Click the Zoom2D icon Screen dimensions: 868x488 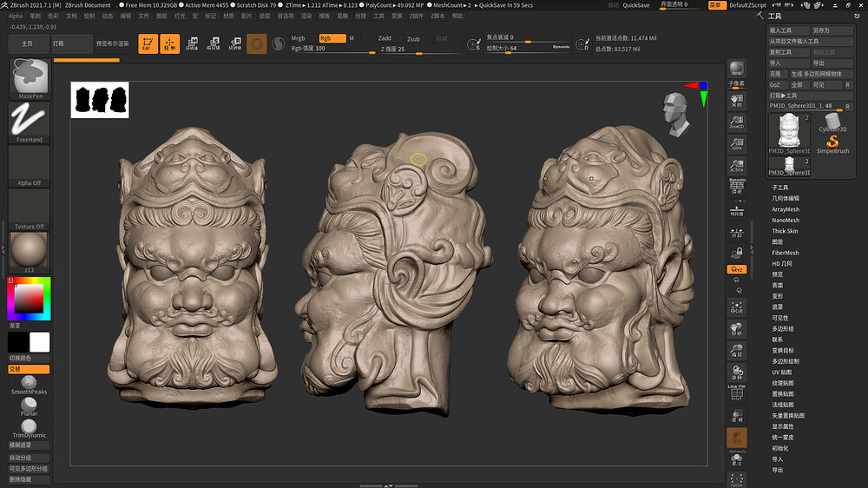[x=737, y=122]
